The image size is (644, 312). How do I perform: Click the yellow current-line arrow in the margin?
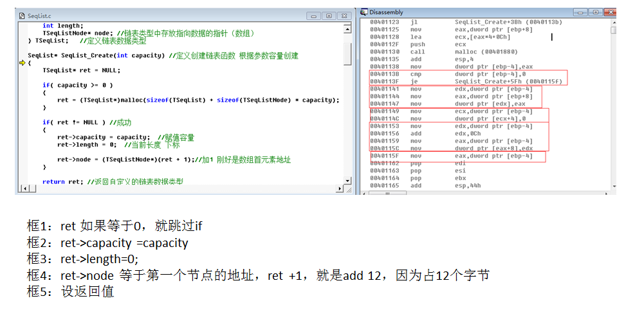[x=22, y=63]
